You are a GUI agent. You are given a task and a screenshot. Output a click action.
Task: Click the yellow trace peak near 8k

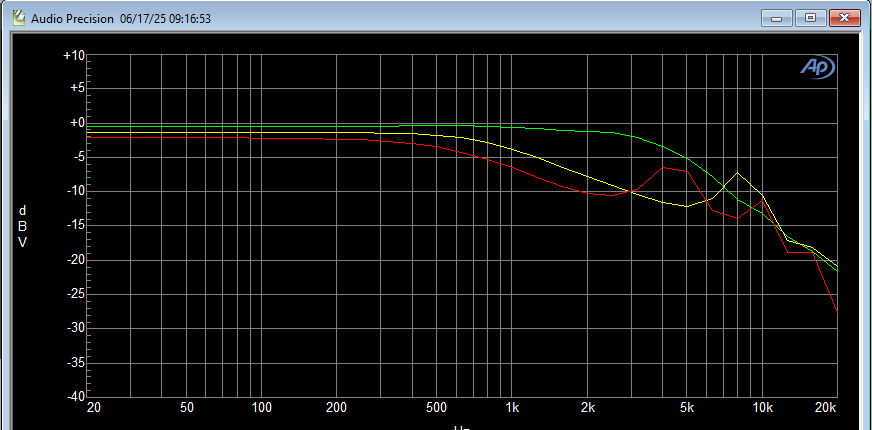click(x=737, y=172)
